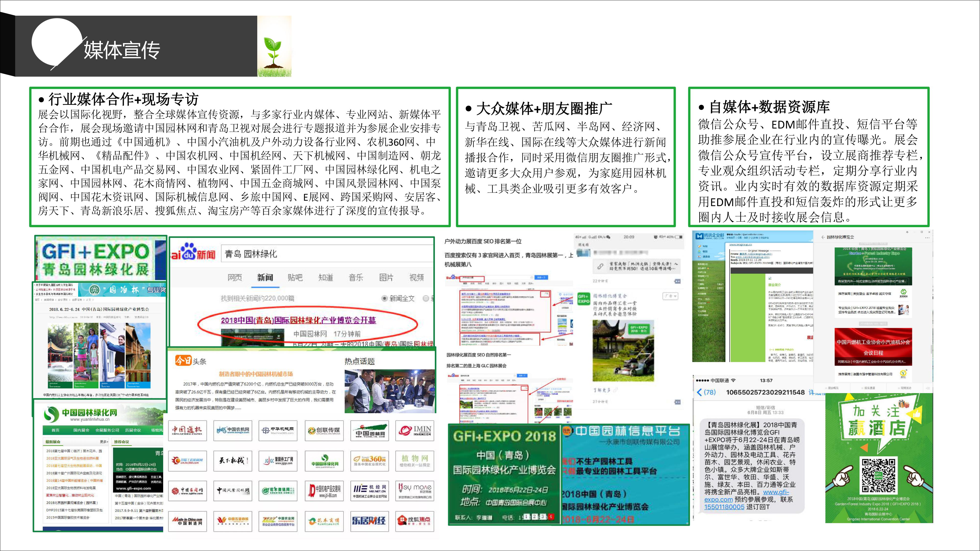The image size is (980, 551).
Task: Select the 新闻 tab in Baidu
Action: click(x=265, y=277)
